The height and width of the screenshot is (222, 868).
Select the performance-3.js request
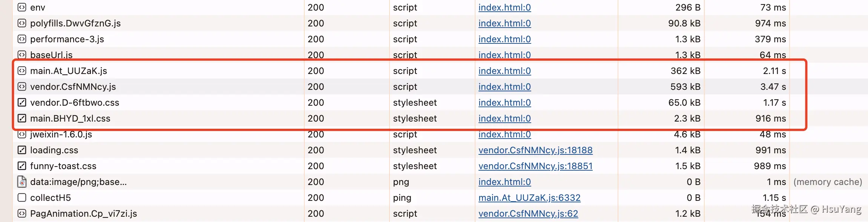67,39
